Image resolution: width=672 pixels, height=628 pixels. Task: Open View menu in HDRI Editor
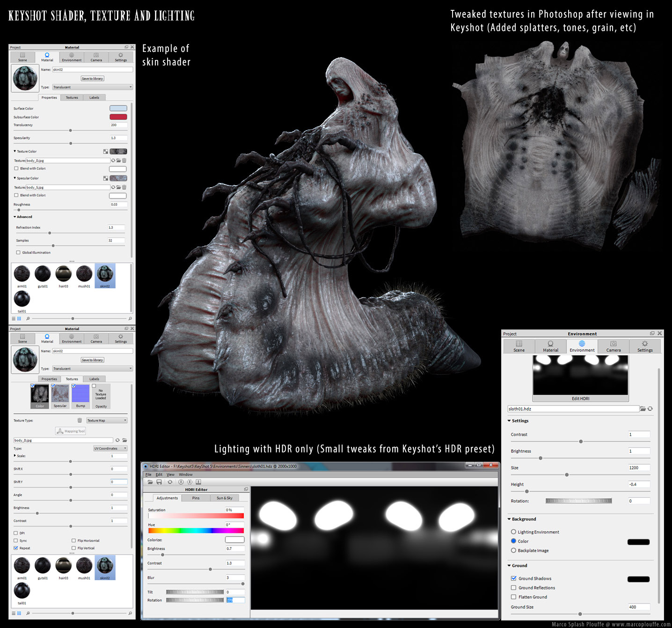point(170,475)
